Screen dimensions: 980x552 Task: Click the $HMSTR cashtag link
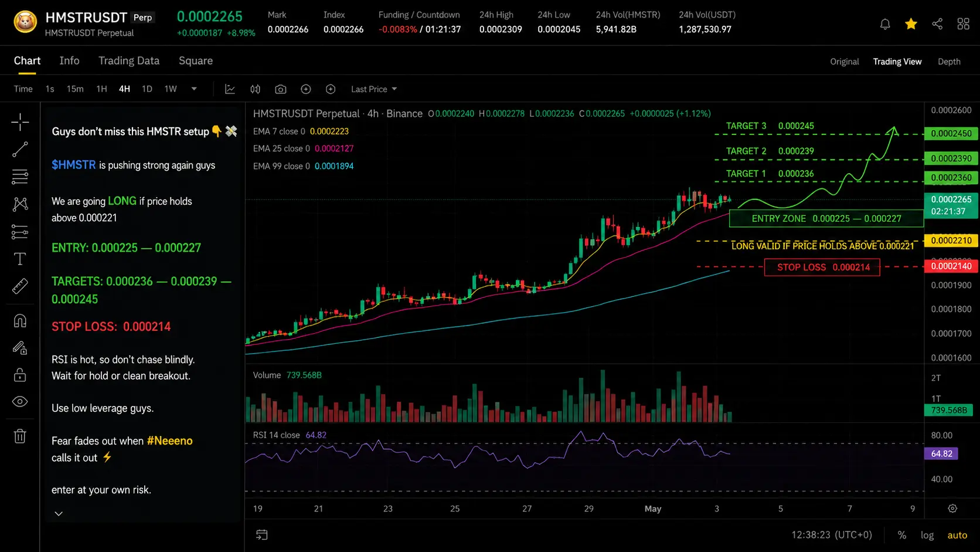(x=73, y=165)
